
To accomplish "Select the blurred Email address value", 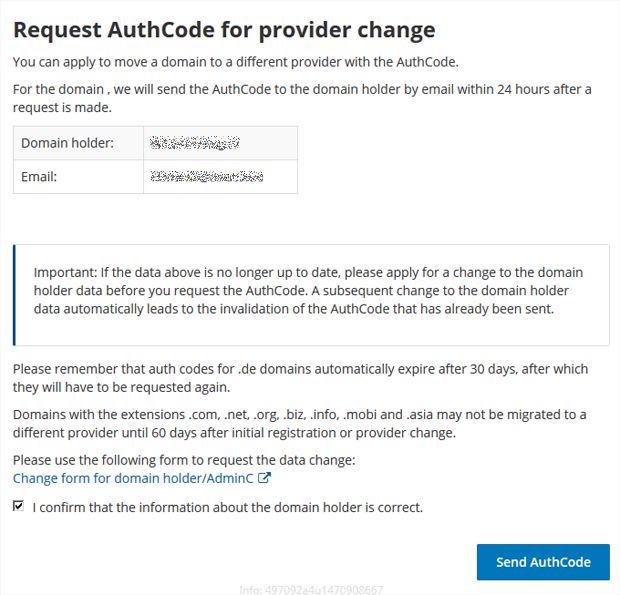I will [207, 176].
